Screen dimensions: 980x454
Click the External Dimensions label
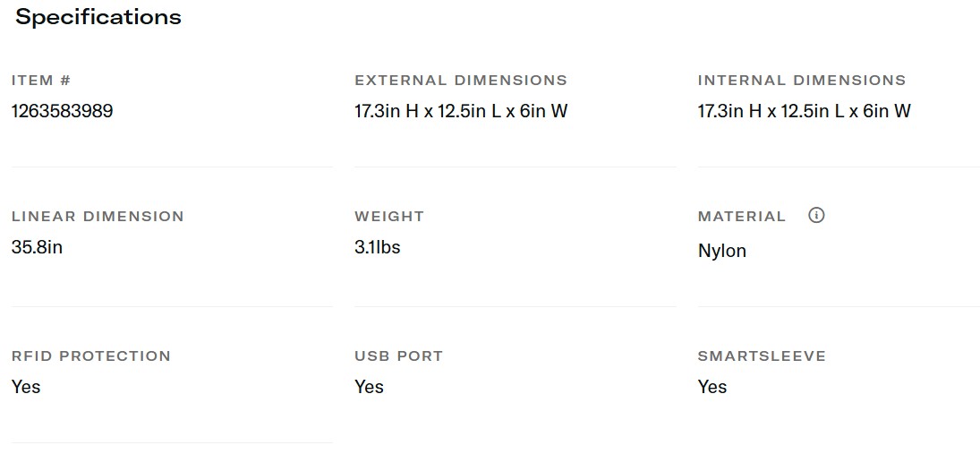pyautogui.click(x=461, y=81)
